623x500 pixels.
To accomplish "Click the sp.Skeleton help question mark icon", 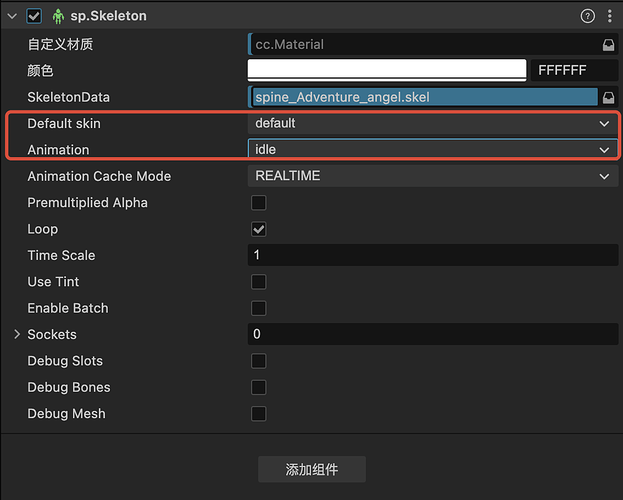I will [x=587, y=16].
